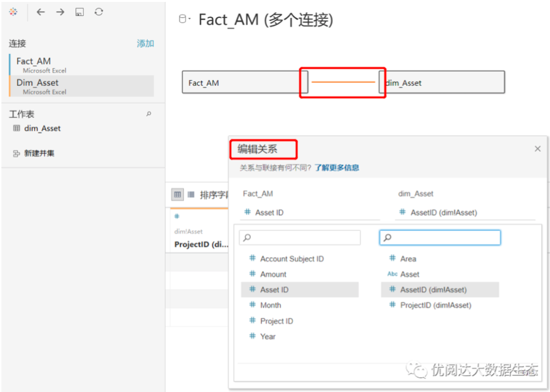The width and height of the screenshot is (550, 392).
Task: Open 了解更多信息 link
Action: 337,167
